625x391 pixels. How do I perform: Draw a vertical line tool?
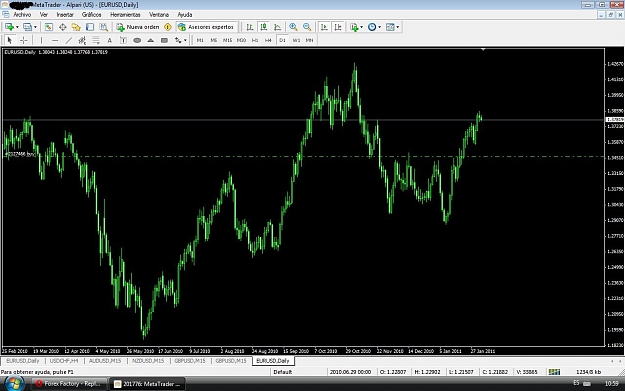[x=41, y=40]
